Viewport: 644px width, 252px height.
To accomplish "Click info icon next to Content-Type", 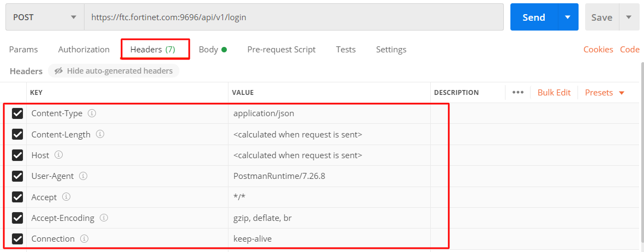I will 92,113.
